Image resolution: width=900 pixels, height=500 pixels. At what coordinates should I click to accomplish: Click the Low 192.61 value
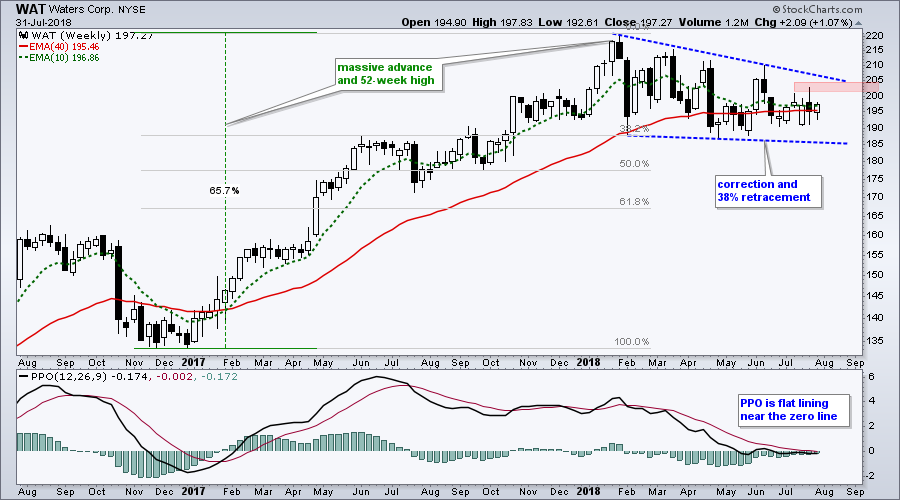[567, 22]
